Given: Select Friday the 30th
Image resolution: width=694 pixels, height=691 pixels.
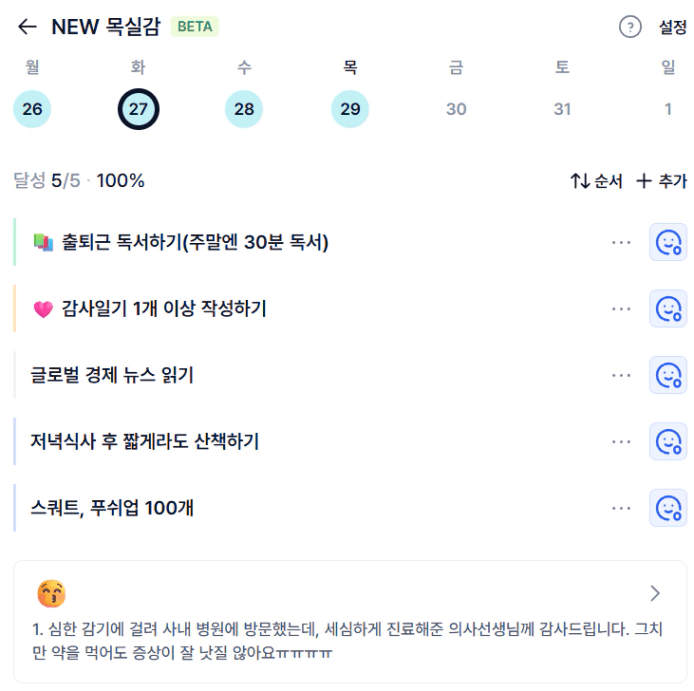Looking at the screenshot, I should coord(456,109).
